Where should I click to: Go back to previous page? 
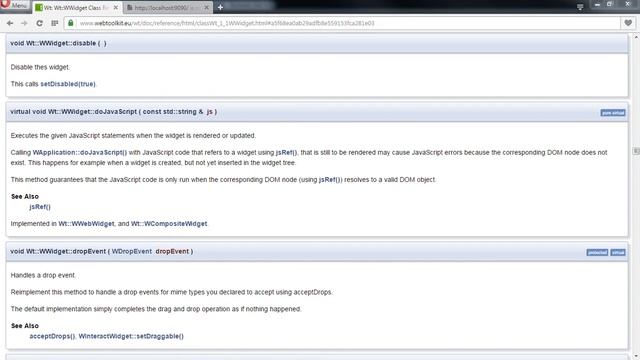10,23
